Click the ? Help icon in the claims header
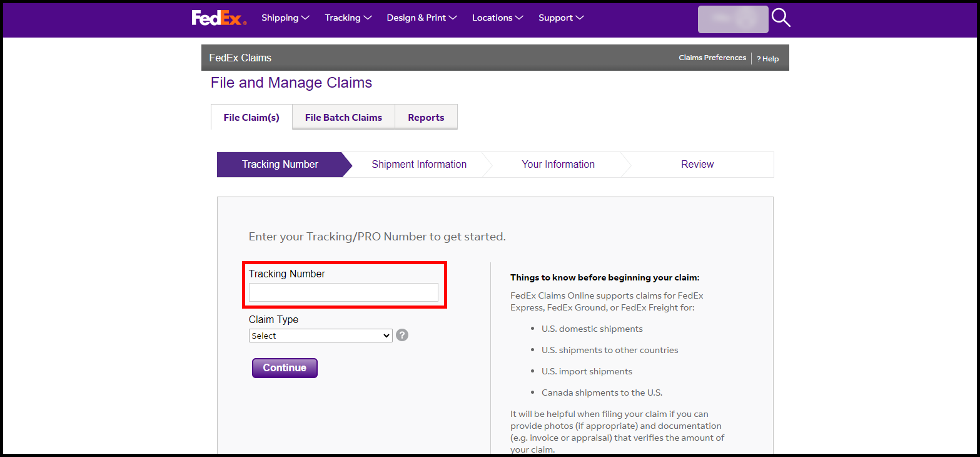 [767, 58]
